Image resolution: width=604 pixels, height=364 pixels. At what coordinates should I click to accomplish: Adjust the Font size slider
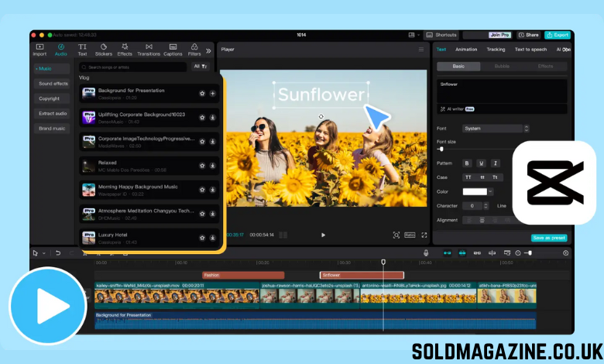(x=441, y=149)
